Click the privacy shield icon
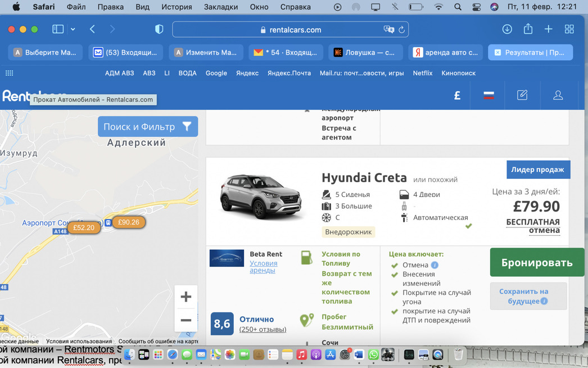 click(159, 29)
